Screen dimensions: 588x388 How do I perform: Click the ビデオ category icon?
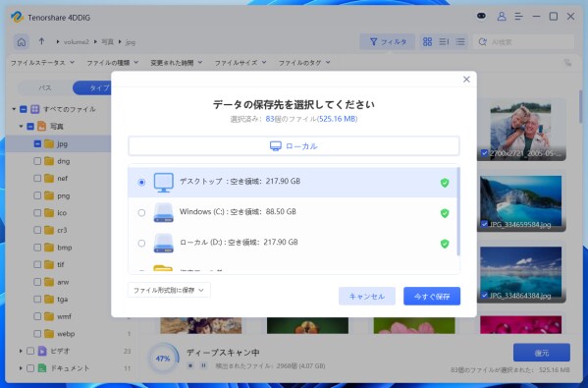42,351
